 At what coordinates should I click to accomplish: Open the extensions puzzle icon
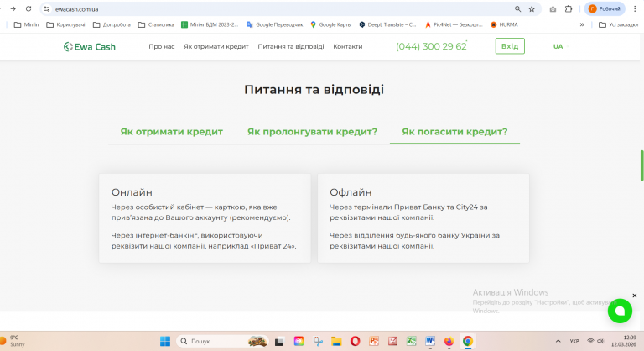[569, 8]
